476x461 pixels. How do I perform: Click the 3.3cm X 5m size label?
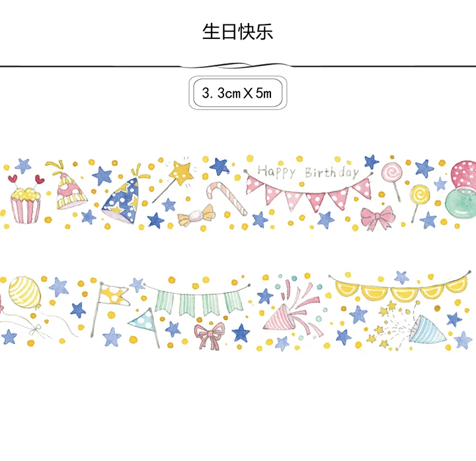pos(238,93)
